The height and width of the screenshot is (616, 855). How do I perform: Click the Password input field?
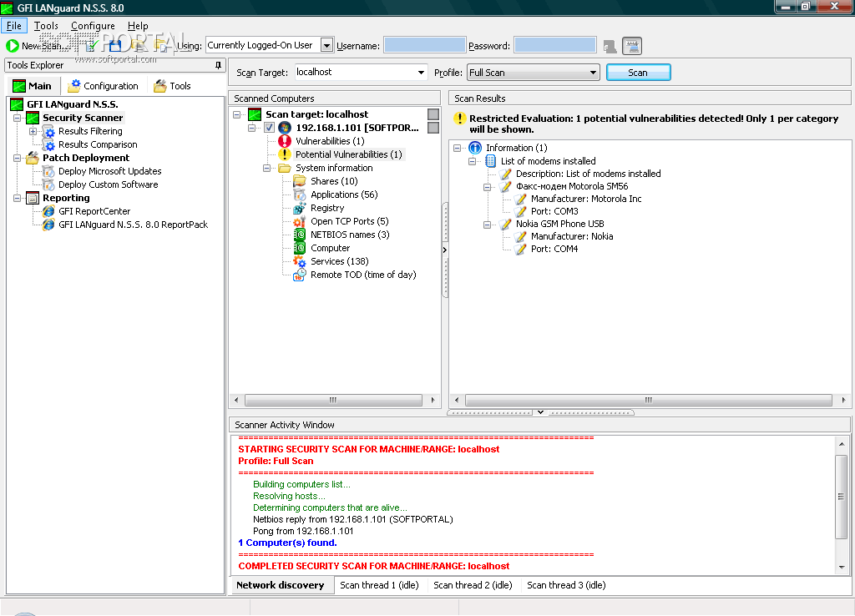(x=555, y=45)
